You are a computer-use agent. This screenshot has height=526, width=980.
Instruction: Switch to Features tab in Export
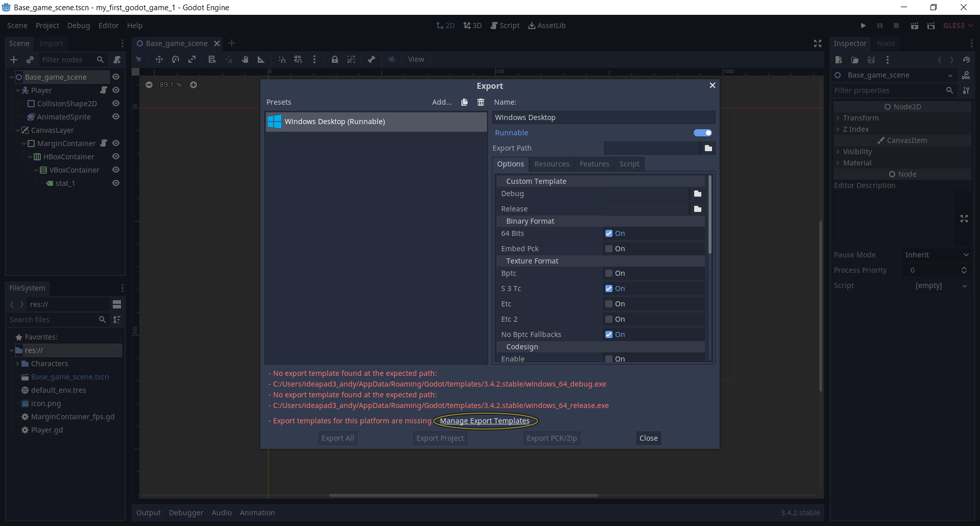pyautogui.click(x=595, y=164)
